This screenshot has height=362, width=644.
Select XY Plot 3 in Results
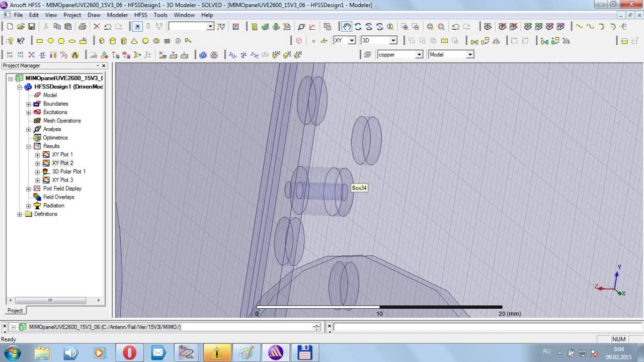click(62, 180)
